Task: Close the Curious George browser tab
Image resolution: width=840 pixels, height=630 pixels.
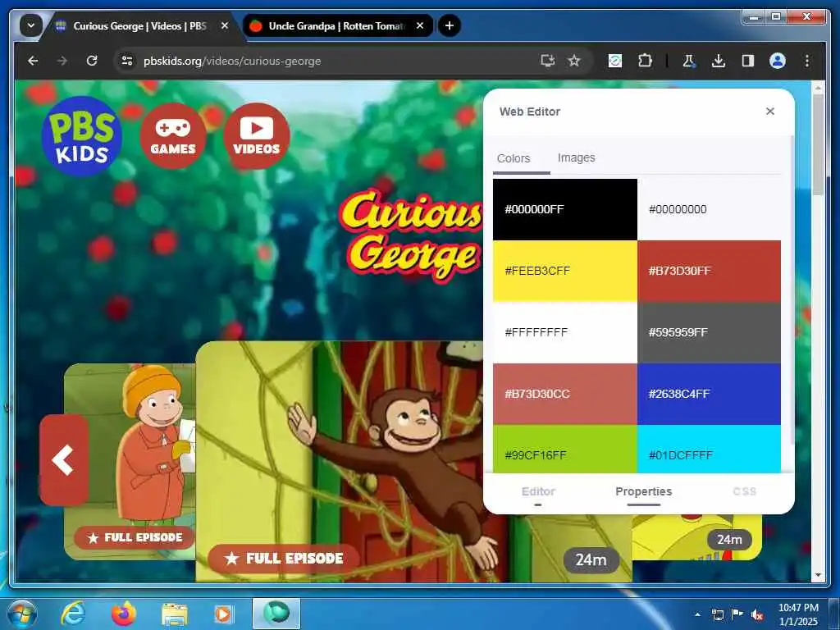Action: click(225, 25)
